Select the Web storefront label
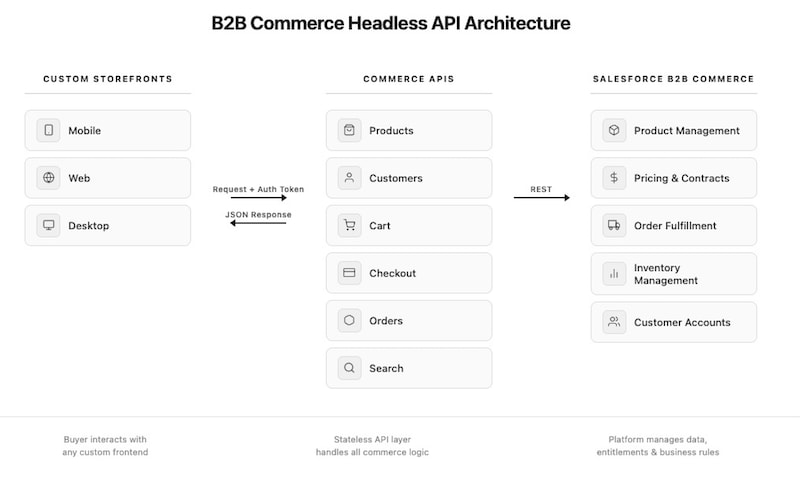800x477 pixels. coord(79,178)
